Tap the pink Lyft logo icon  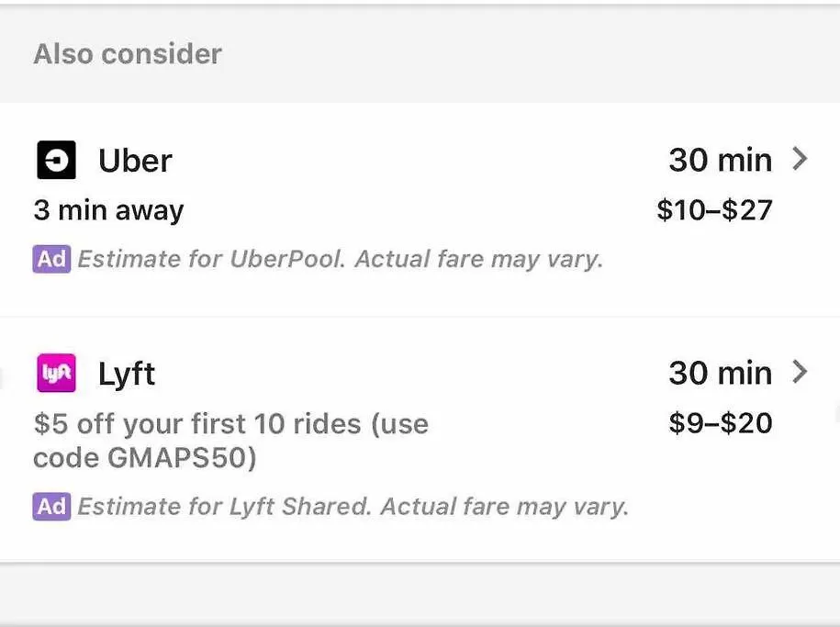pos(56,373)
